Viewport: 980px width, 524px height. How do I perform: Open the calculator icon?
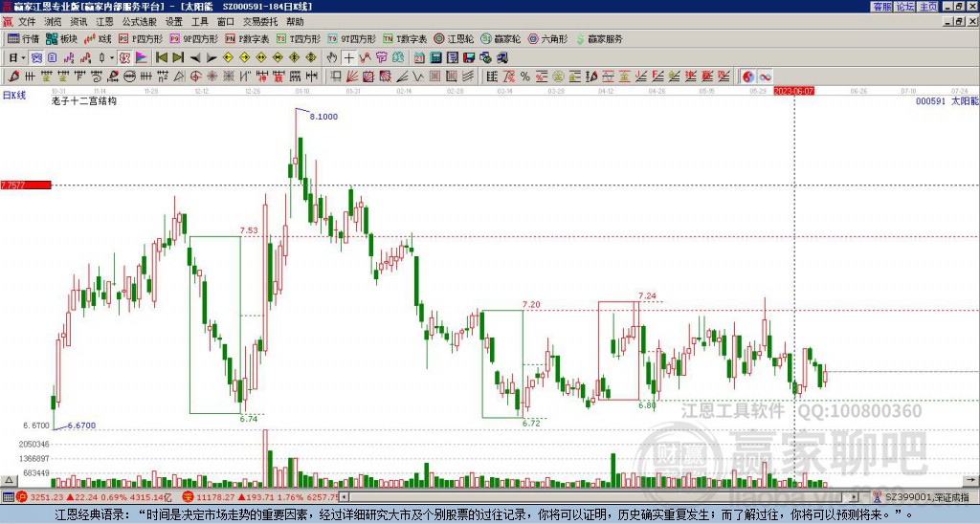point(436,58)
